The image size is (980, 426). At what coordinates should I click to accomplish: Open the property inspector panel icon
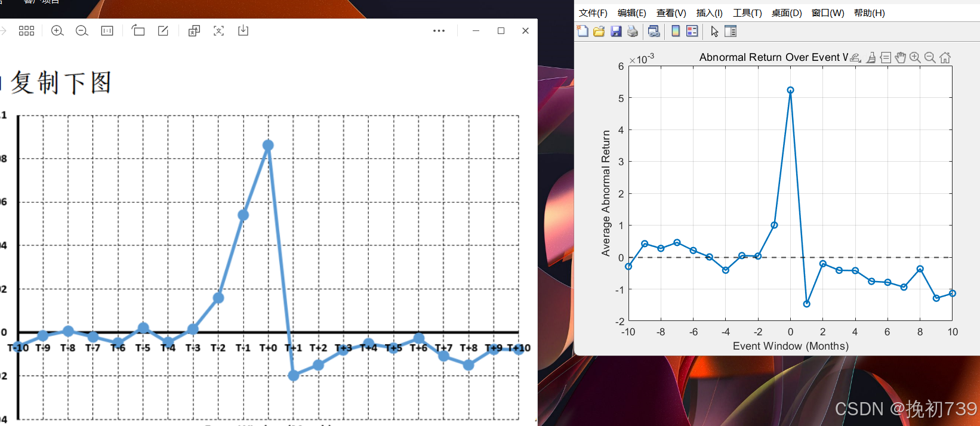[x=731, y=31]
